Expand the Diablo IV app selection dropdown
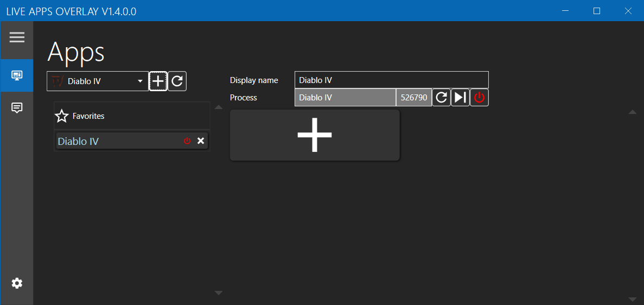644x305 pixels. click(98, 81)
